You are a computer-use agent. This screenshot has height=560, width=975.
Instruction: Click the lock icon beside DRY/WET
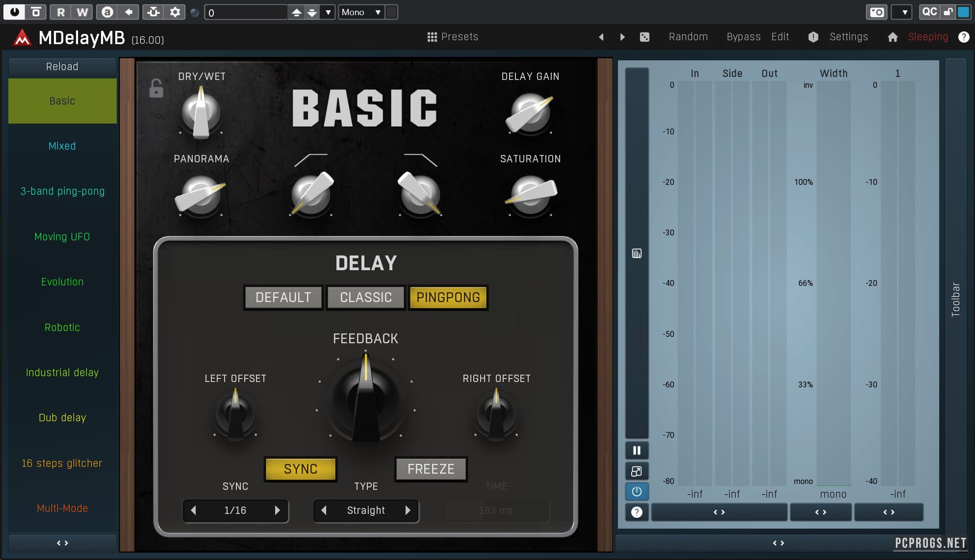[156, 88]
